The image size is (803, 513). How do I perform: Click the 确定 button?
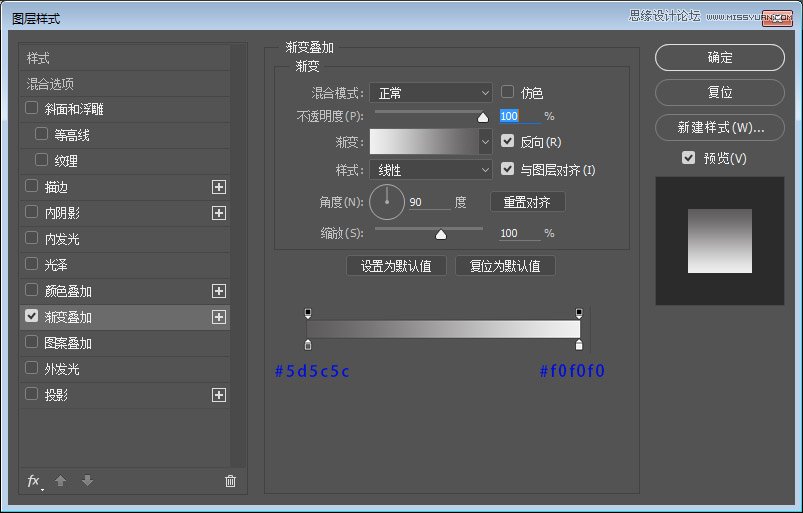click(x=720, y=58)
